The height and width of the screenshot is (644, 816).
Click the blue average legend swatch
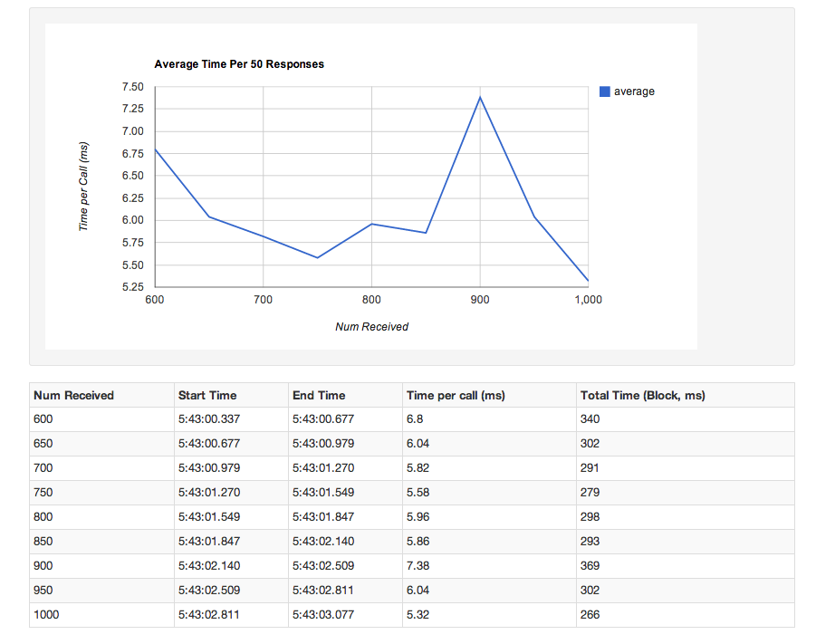[x=605, y=91]
